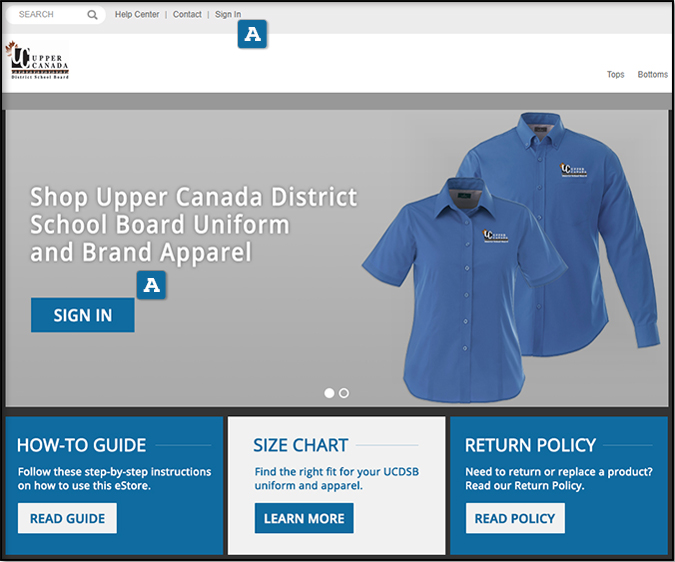Open the Tops menu
The image size is (675, 562).
point(616,75)
